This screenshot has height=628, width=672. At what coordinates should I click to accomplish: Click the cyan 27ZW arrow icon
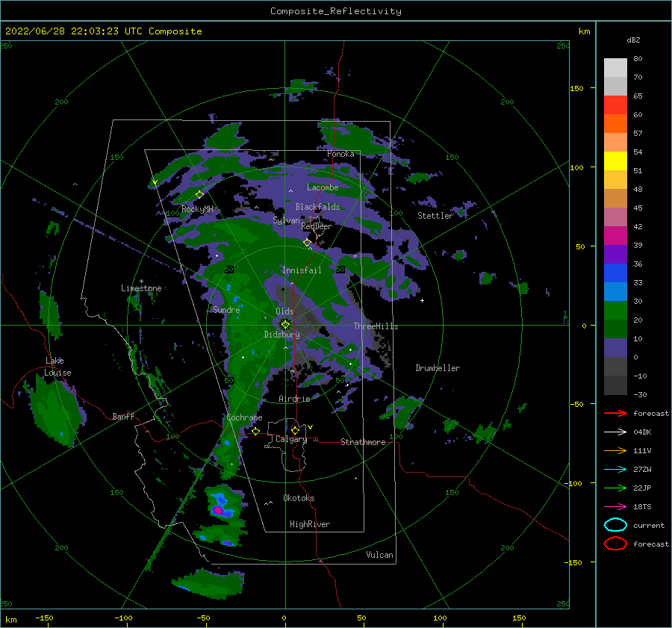(x=615, y=470)
